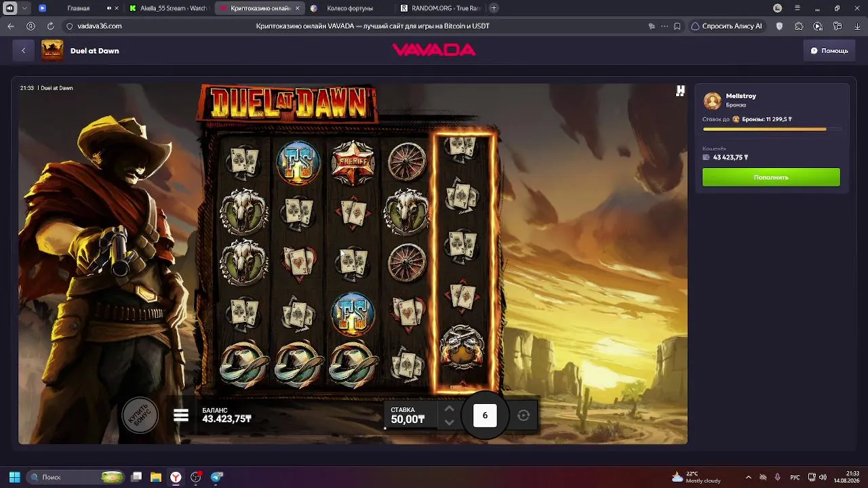
Task: Click the Бронза status progress bar
Action: 772,129
